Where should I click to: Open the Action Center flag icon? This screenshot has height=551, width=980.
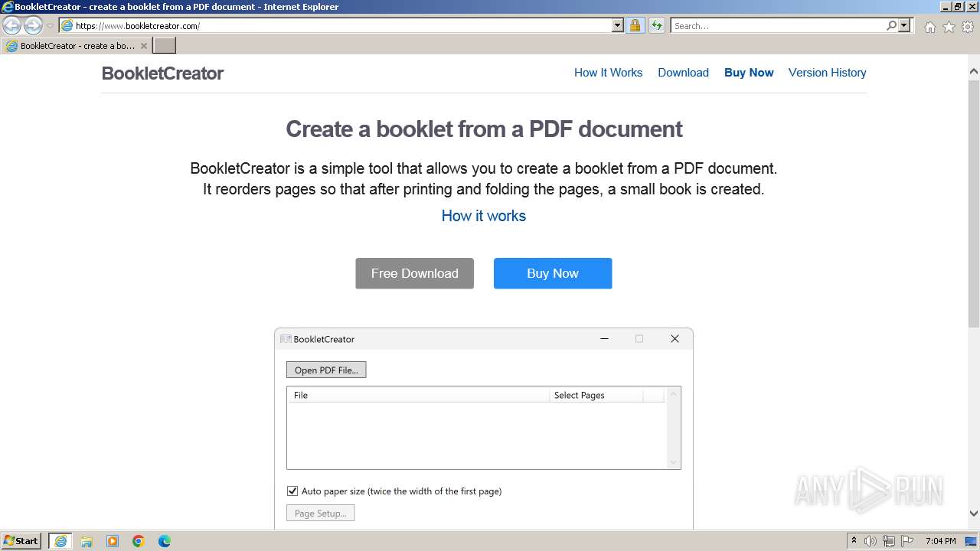[x=907, y=541]
